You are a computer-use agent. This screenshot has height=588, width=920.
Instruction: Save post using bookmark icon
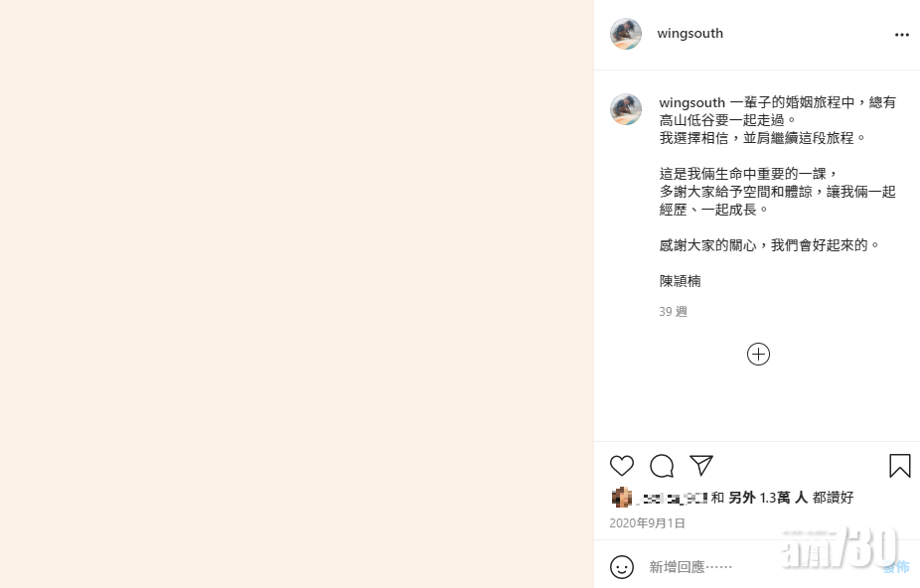[x=900, y=466]
